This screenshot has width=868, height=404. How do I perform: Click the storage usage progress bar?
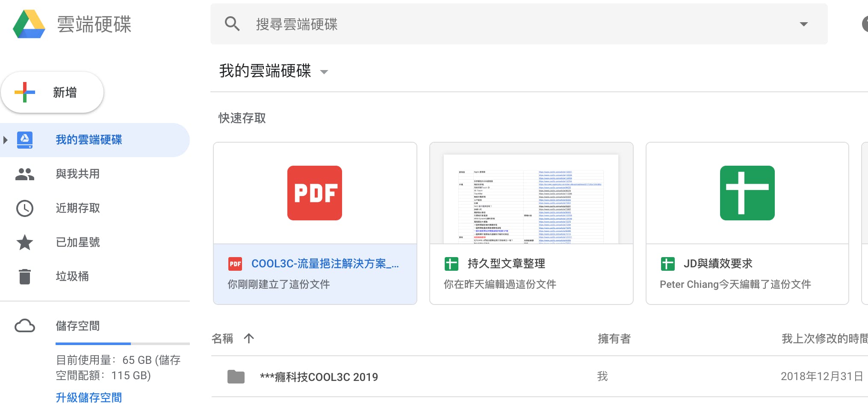[122, 343]
